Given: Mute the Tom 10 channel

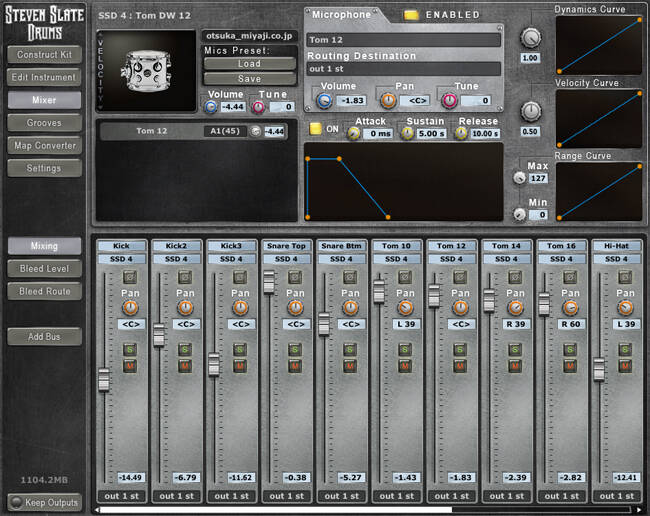Looking at the screenshot, I should click(x=405, y=366).
